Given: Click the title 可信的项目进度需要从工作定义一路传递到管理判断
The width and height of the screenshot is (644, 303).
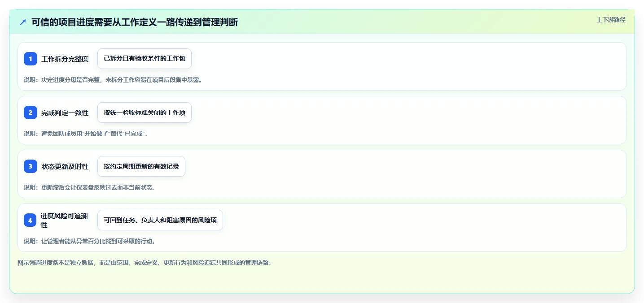Looking at the screenshot, I should pyautogui.click(x=135, y=22).
